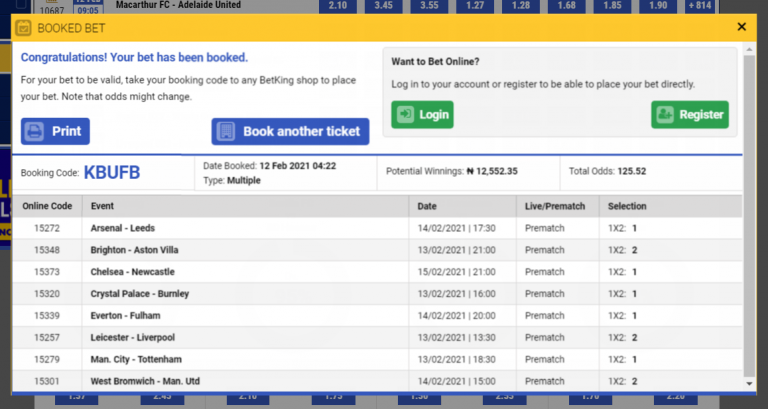768x409 pixels.
Task: Click online code 15320
Action: point(47,294)
